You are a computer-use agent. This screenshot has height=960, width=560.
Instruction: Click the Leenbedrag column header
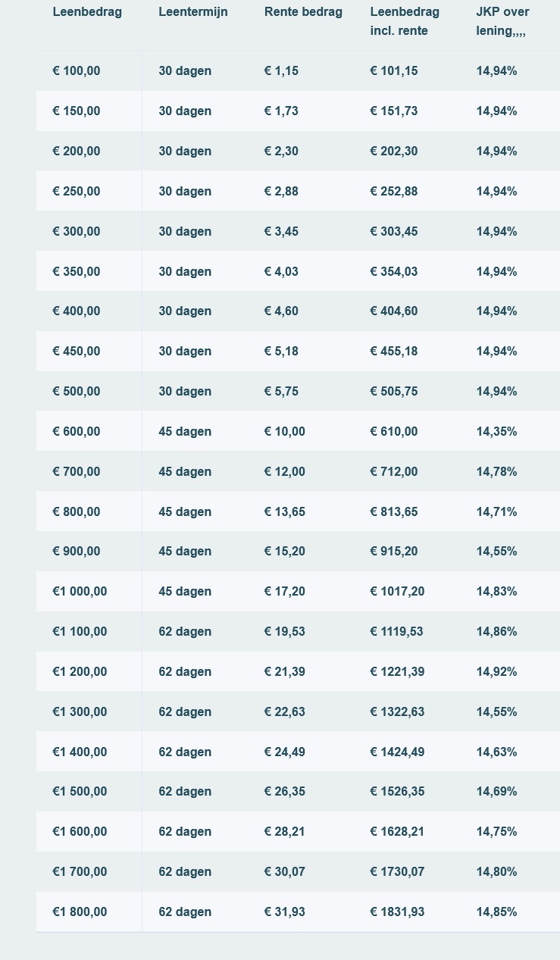click(87, 12)
